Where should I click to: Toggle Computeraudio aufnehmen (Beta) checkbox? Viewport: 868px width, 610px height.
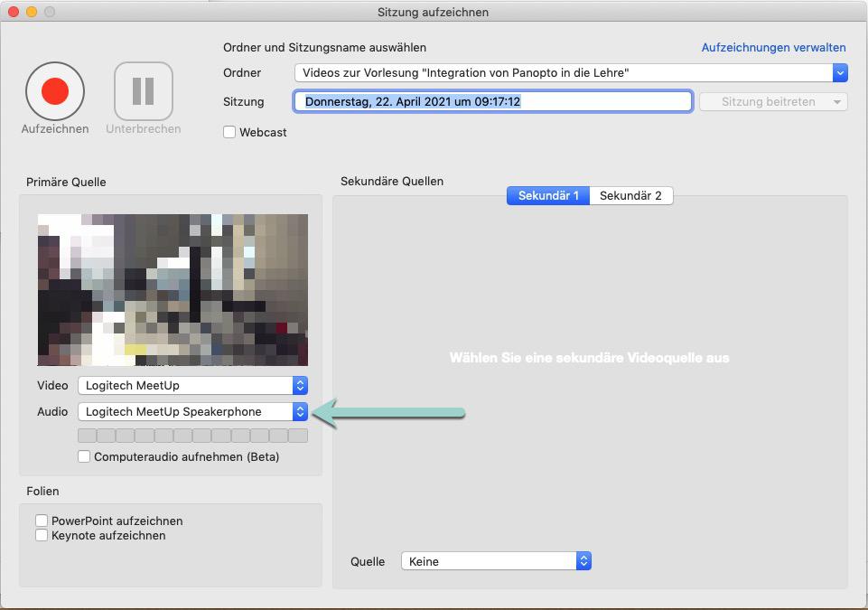click(84, 456)
